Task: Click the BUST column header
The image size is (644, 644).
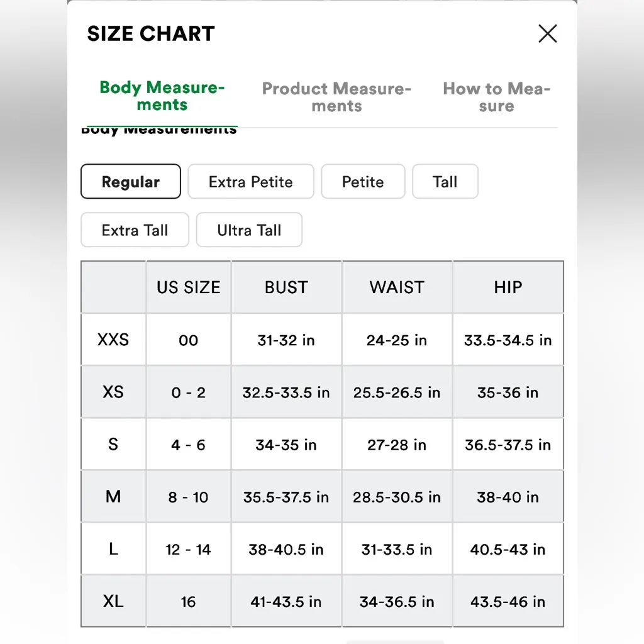Action: point(286,287)
